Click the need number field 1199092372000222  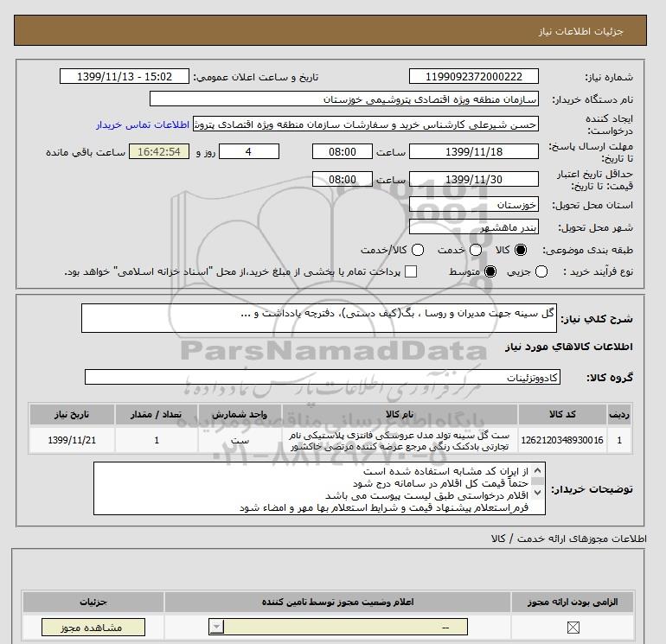pyautogui.click(x=472, y=77)
